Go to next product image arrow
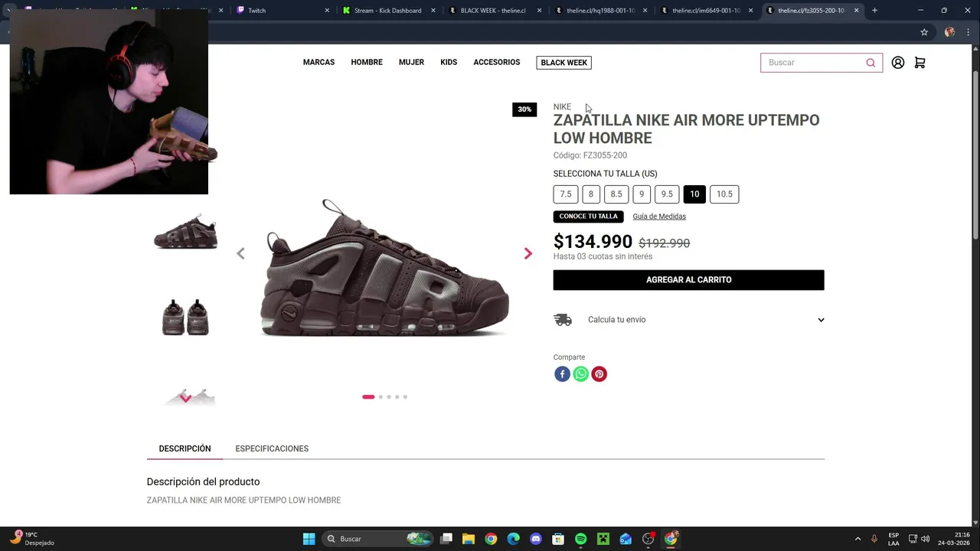Viewport: 980px width, 551px height. pos(528,253)
